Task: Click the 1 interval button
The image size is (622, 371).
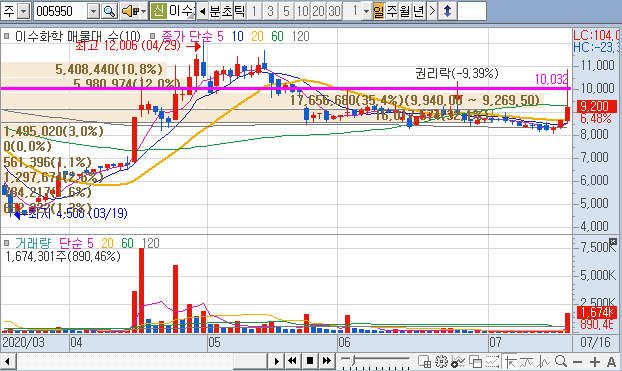Action: 254,11
